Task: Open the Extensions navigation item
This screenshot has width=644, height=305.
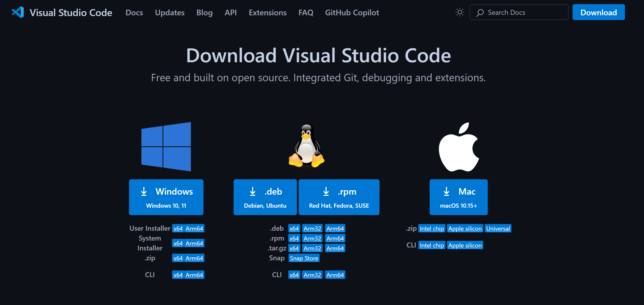Action: (267, 13)
